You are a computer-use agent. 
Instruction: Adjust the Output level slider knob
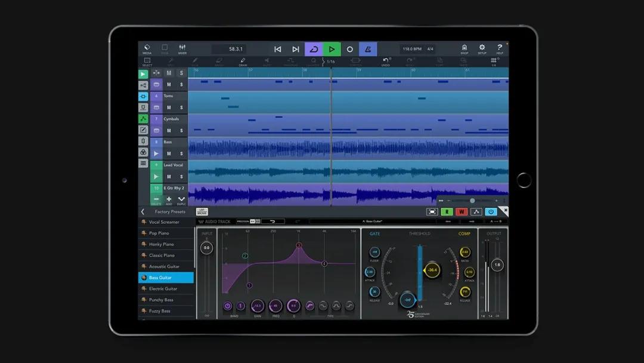(x=497, y=264)
